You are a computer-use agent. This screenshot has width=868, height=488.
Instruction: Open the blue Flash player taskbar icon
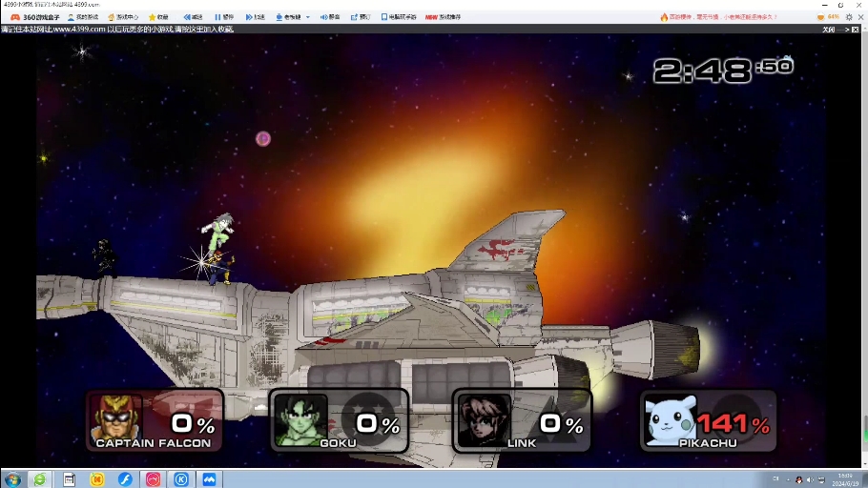(x=125, y=479)
